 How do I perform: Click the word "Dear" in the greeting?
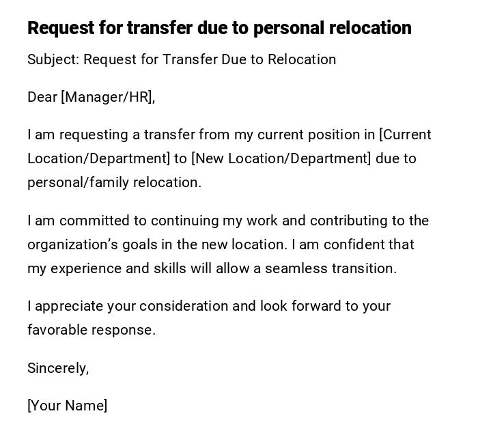click(42, 97)
